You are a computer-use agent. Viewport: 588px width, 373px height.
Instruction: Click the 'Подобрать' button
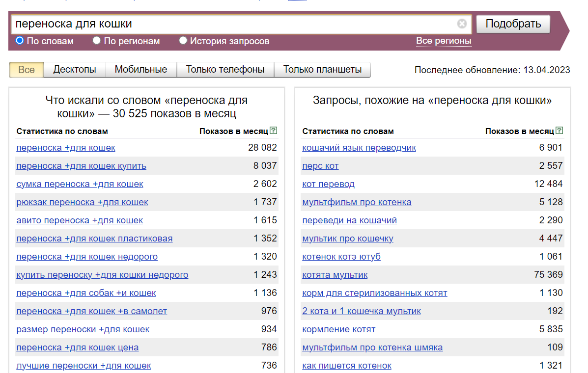[x=513, y=24]
